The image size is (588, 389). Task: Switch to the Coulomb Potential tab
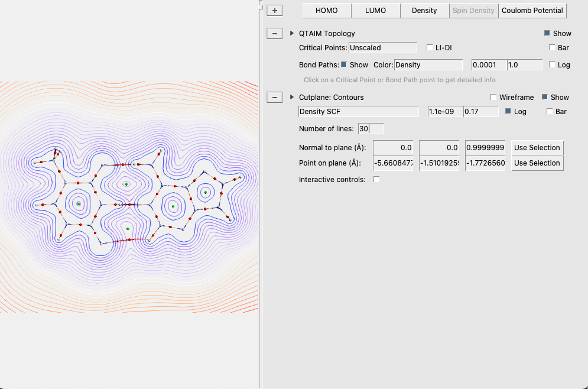point(532,10)
